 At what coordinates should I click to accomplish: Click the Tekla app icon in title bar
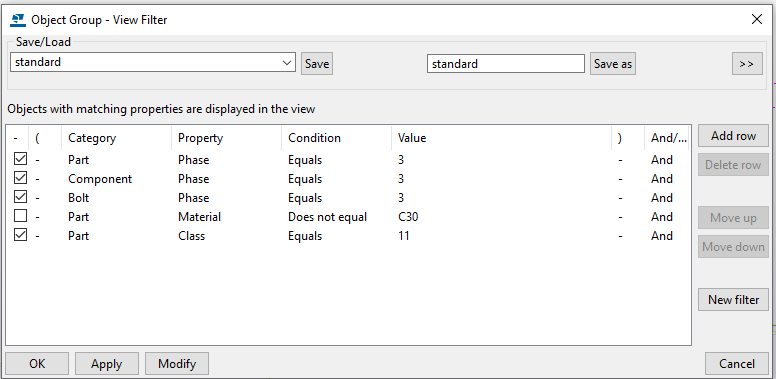point(18,20)
